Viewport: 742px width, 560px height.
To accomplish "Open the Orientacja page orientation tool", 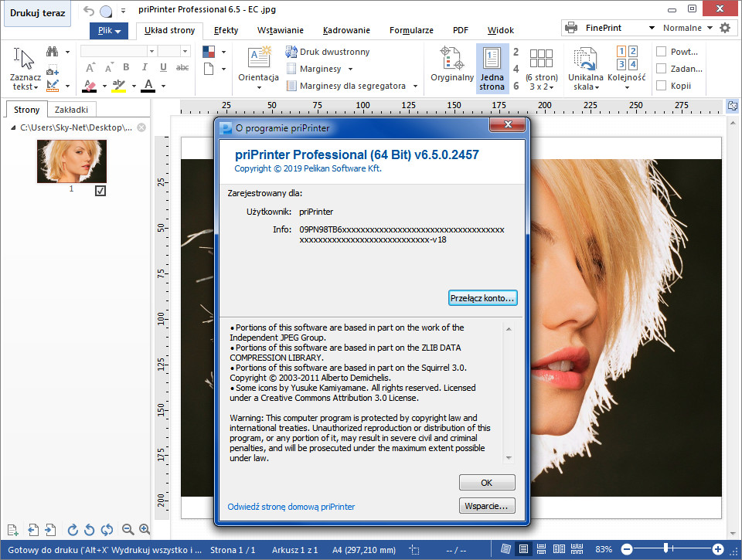I will [x=258, y=69].
